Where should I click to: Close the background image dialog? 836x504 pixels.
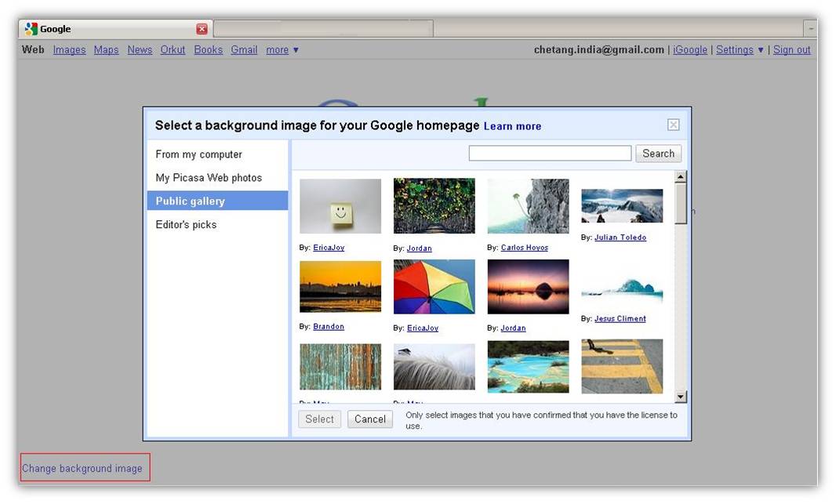(674, 125)
